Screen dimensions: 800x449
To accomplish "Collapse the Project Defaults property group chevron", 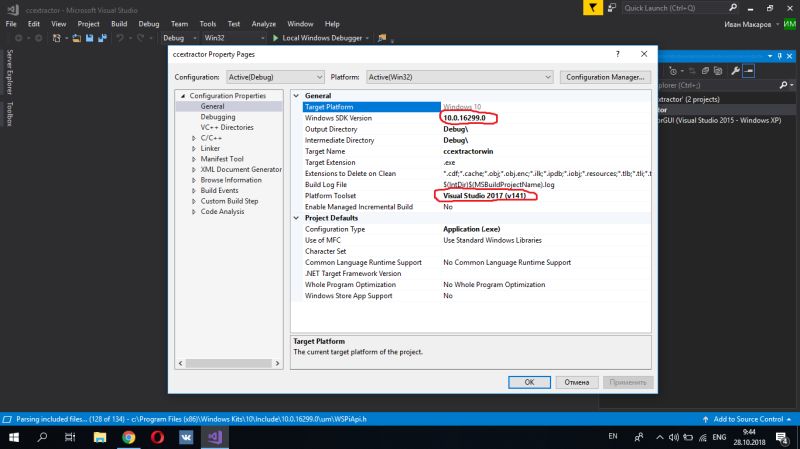I will click(x=296, y=218).
